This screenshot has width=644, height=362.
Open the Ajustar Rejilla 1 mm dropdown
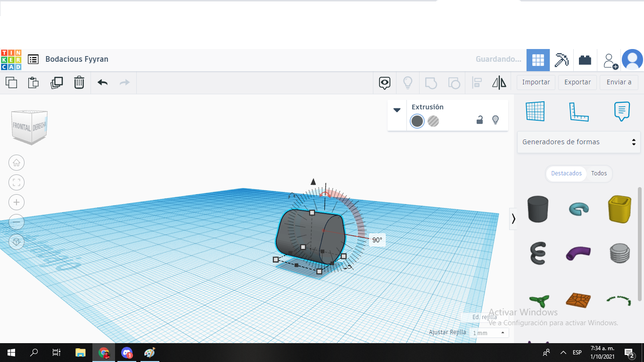tap(489, 333)
